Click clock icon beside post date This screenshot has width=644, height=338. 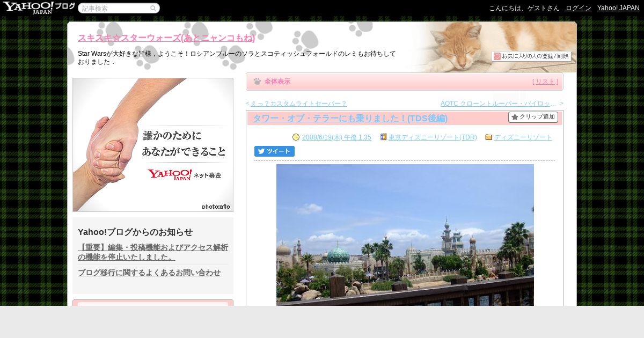296,137
